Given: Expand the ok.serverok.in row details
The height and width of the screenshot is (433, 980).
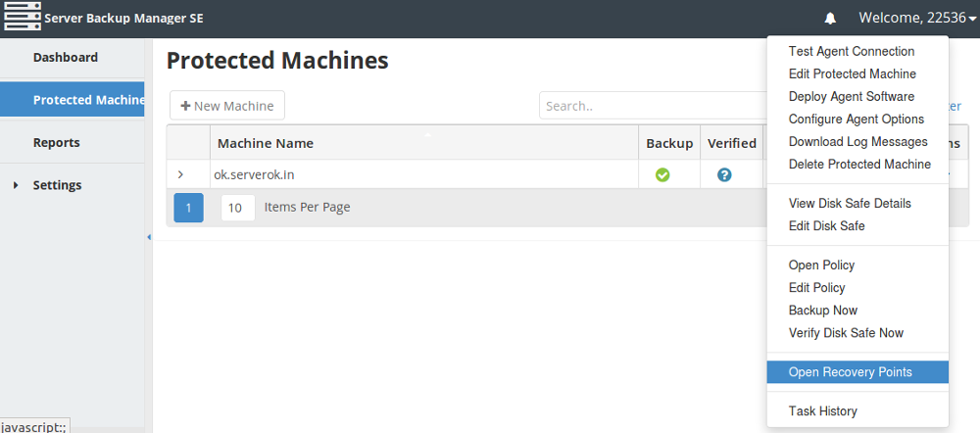Looking at the screenshot, I should click(180, 174).
